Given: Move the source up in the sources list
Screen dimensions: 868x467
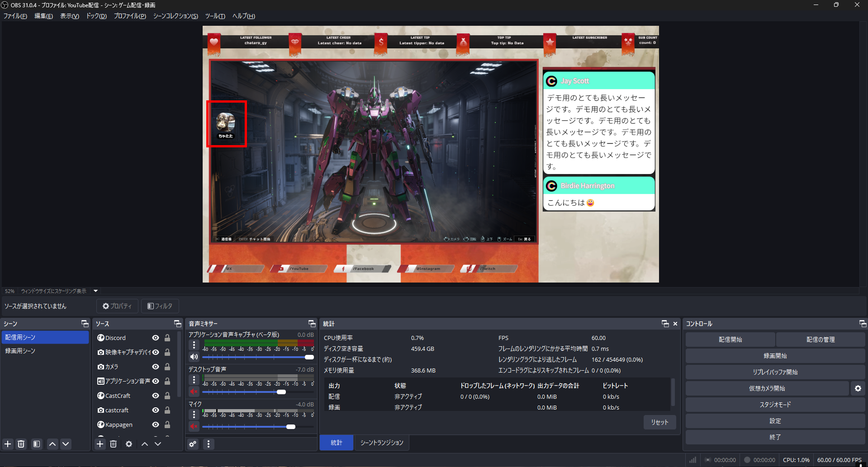Looking at the screenshot, I should [145, 444].
